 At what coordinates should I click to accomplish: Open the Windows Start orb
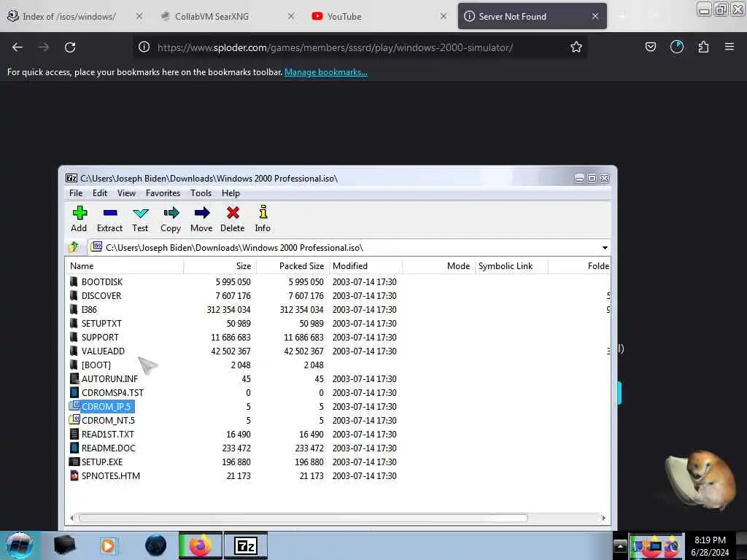(x=19, y=545)
